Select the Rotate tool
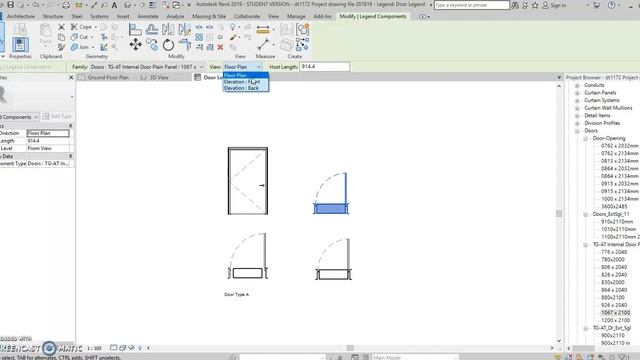 click(168, 44)
